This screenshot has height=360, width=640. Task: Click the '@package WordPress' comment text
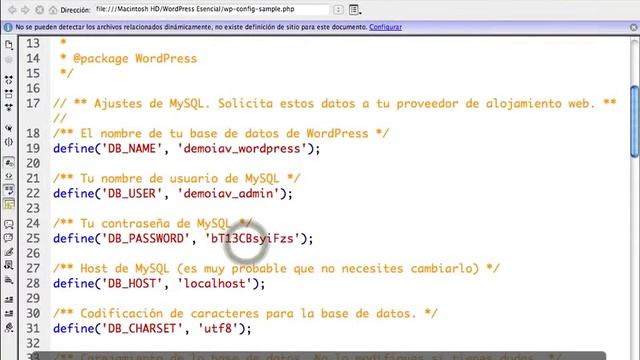(x=135, y=59)
